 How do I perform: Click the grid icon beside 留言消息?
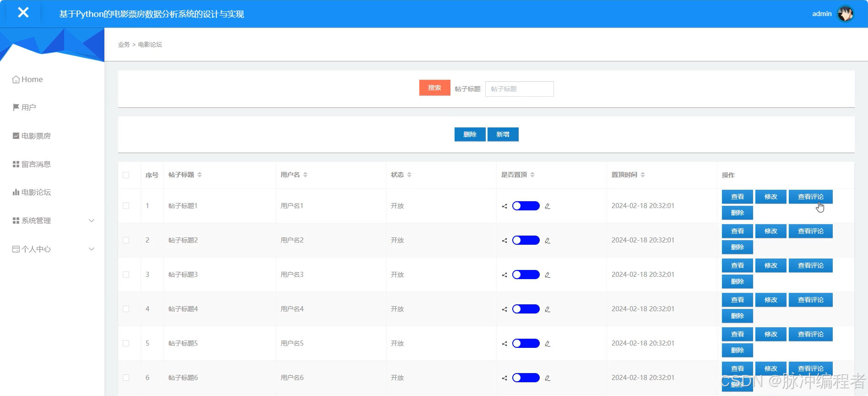(16, 164)
